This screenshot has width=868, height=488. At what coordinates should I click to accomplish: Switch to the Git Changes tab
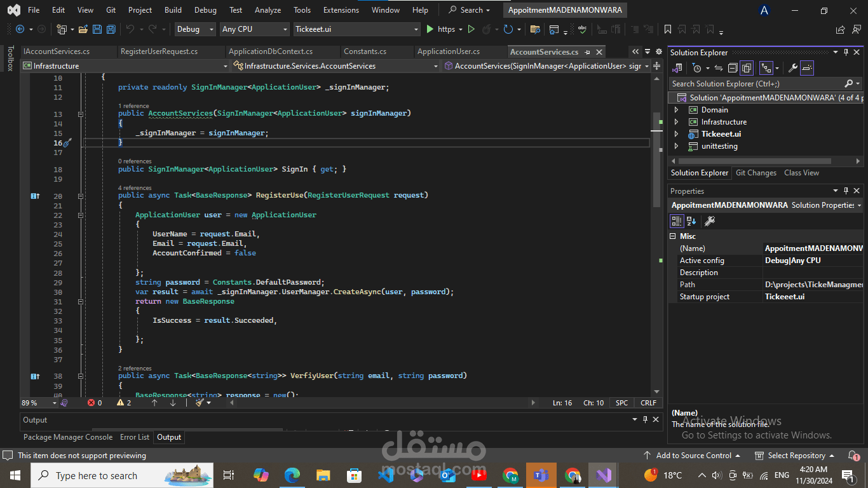pos(756,173)
